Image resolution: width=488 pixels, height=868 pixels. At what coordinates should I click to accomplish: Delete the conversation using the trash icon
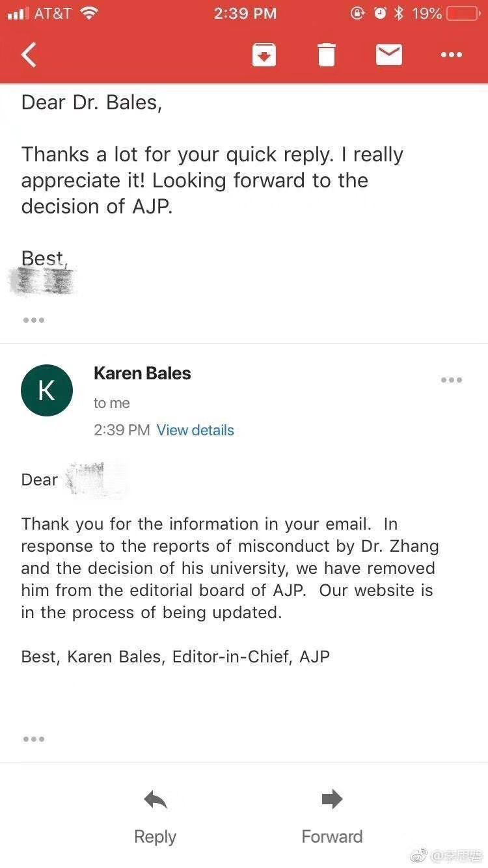(x=327, y=55)
